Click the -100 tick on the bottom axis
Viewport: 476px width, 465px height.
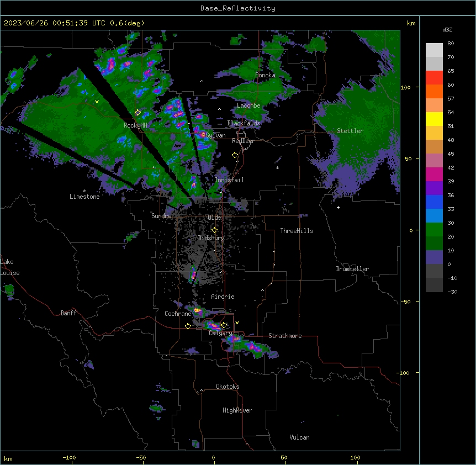coord(69,457)
